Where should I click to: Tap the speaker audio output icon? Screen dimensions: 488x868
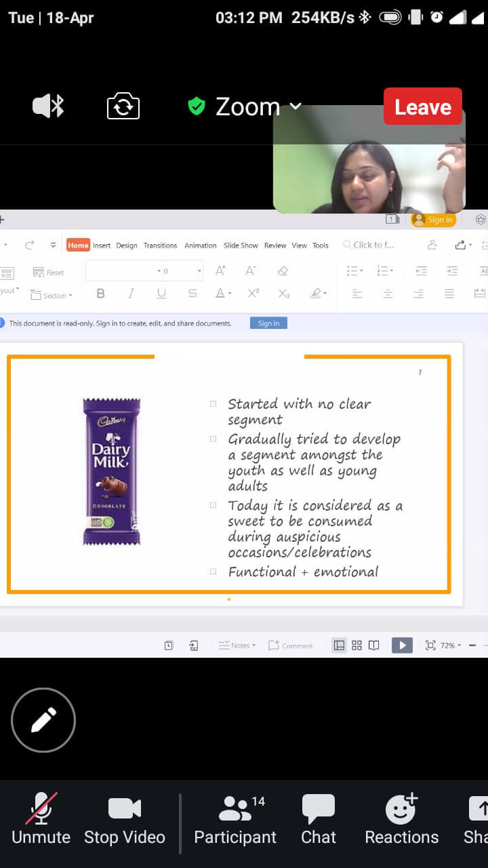(48, 106)
